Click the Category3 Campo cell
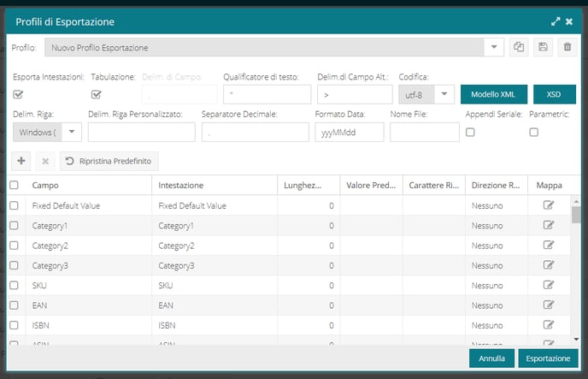588x379 pixels. pyautogui.click(x=89, y=265)
